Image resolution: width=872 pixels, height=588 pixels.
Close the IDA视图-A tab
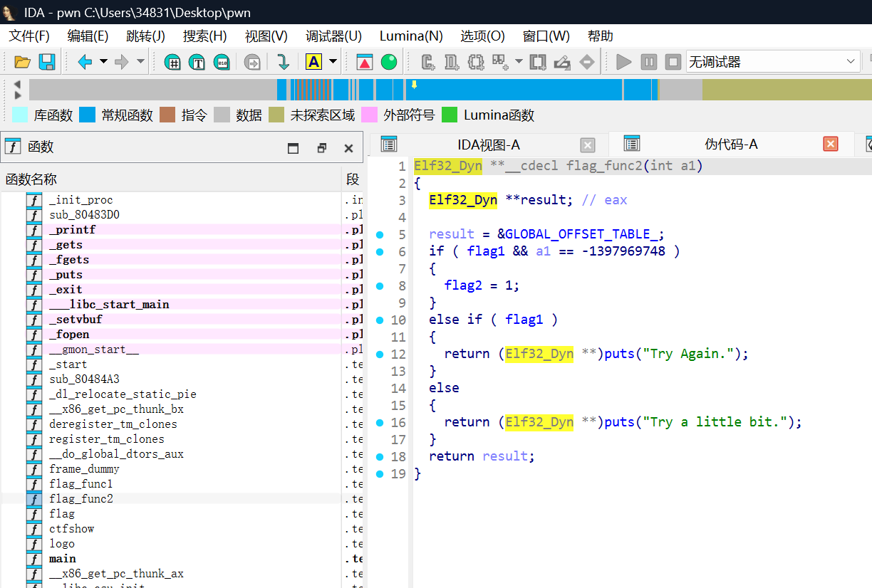tap(588, 145)
